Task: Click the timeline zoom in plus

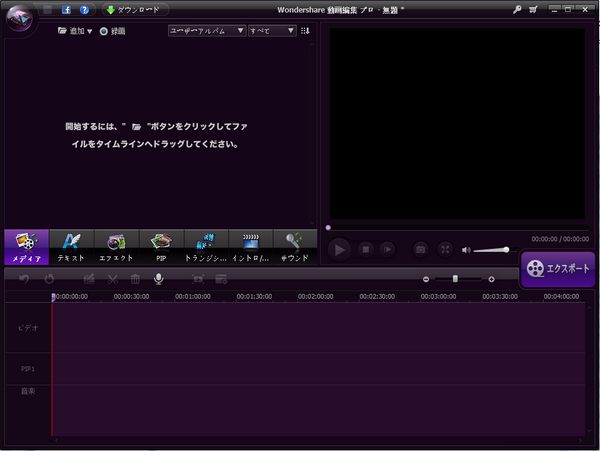Action: 491,279
